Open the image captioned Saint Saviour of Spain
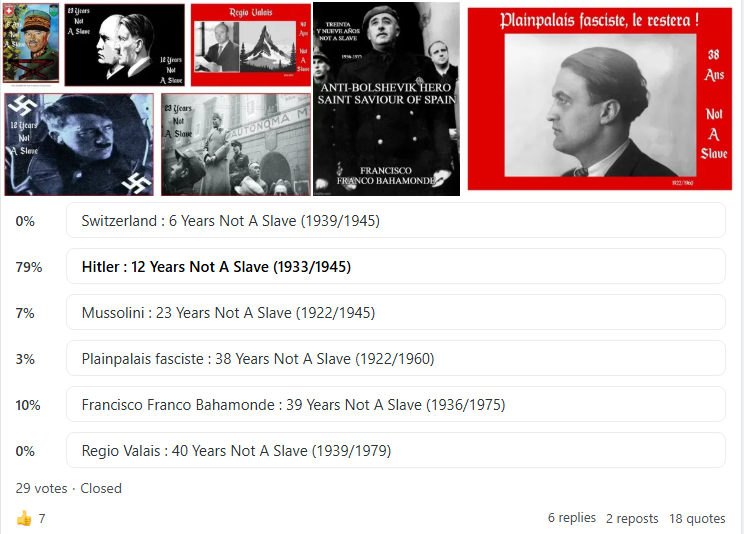The image size is (744, 534). [386, 99]
